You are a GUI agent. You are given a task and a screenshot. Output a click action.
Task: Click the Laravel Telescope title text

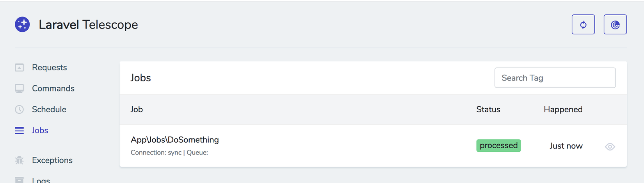tap(88, 25)
